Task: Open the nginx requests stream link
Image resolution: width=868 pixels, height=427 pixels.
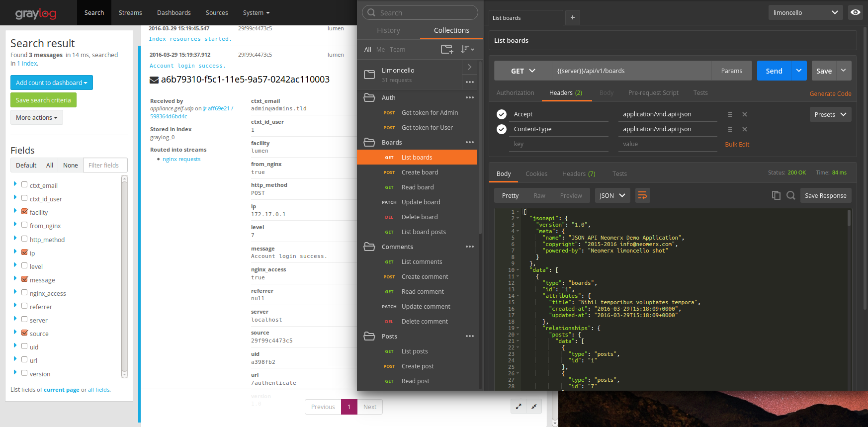Action: (x=181, y=159)
